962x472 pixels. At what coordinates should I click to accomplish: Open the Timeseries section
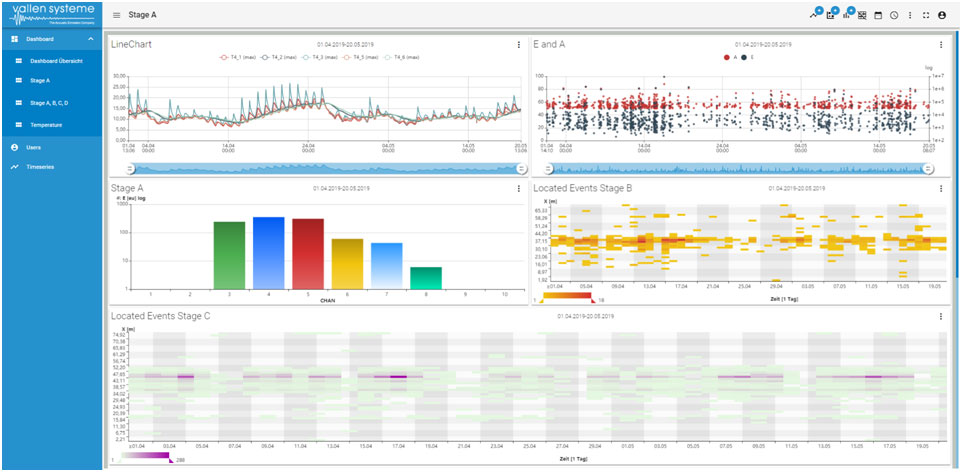click(40, 167)
